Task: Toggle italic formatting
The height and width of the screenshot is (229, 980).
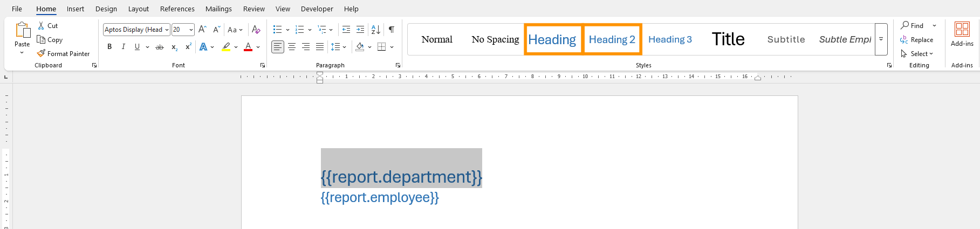Action: 124,47
